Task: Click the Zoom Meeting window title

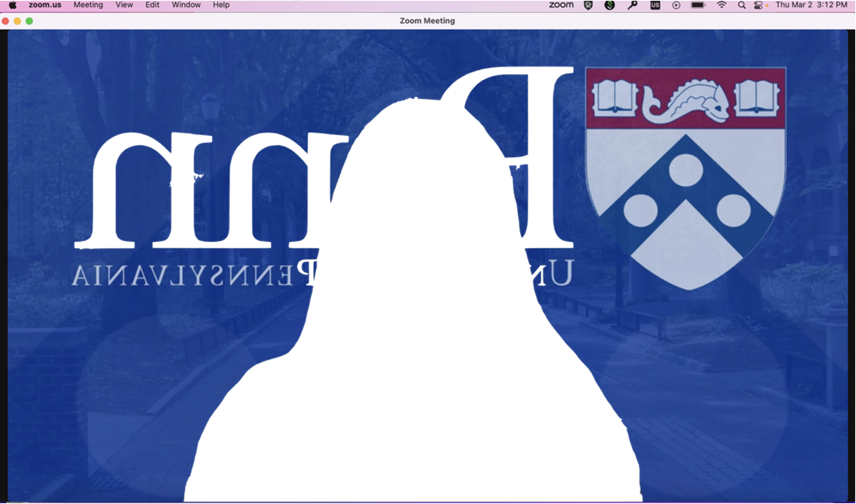Action: pos(427,21)
